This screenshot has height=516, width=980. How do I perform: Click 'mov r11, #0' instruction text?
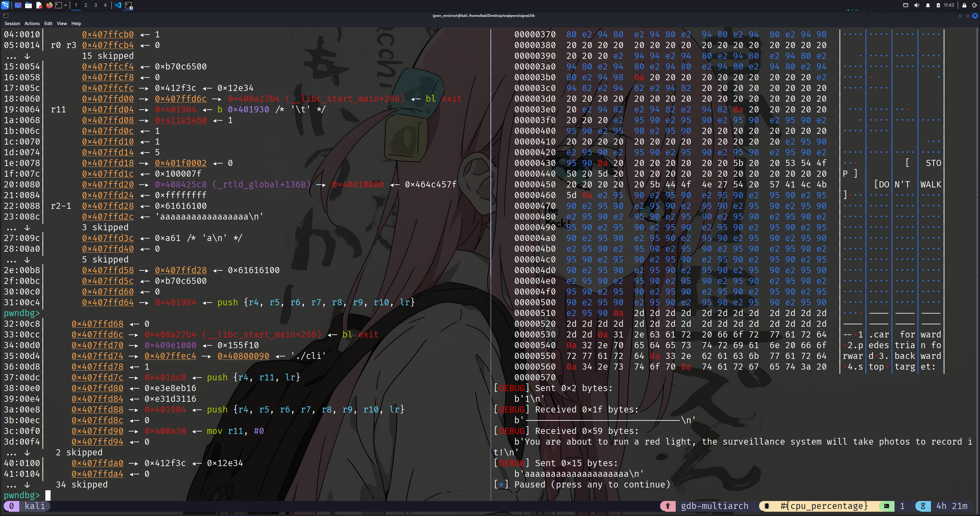(x=235, y=431)
